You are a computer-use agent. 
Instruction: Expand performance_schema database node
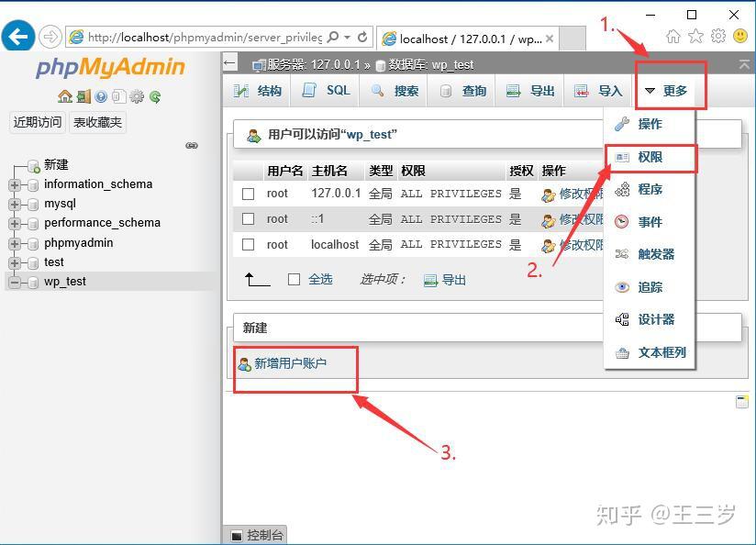14,224
